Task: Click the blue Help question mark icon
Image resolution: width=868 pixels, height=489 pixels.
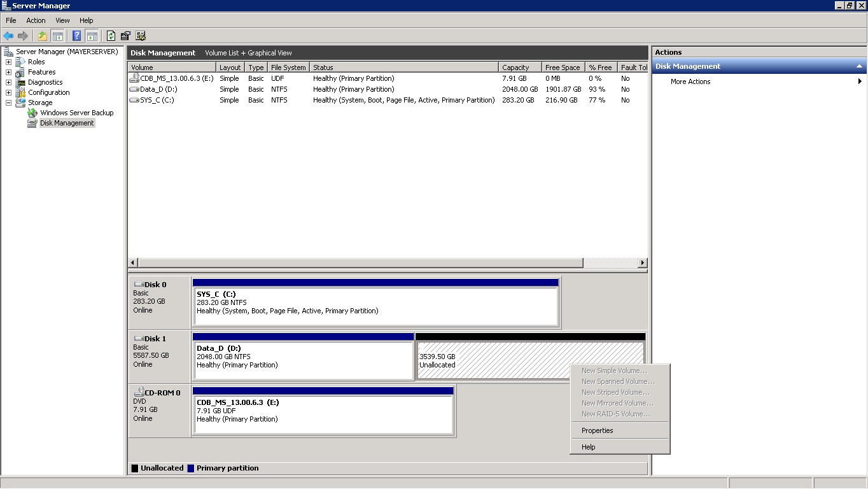Action: (x=77, y=36)
